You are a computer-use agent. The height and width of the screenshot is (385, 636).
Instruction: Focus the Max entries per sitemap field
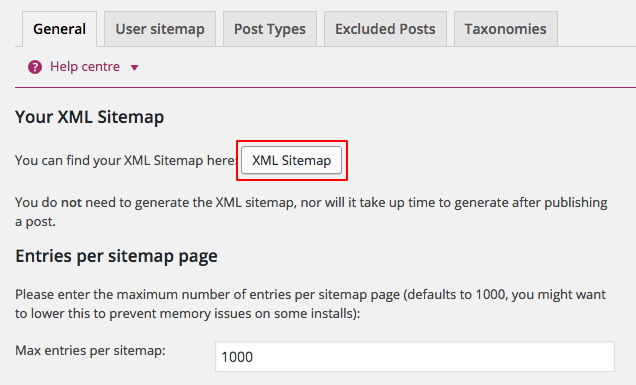point(415,357)
